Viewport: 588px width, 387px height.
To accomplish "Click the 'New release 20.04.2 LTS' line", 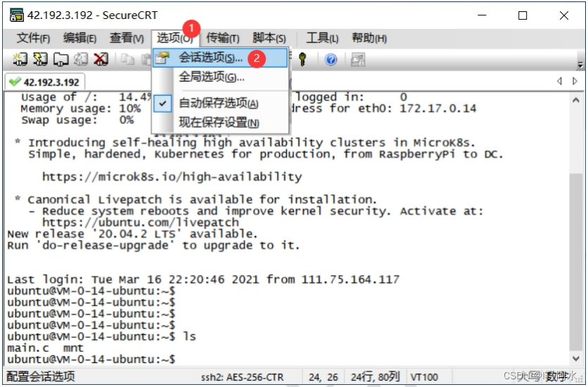I will click(x=132, y=234).
